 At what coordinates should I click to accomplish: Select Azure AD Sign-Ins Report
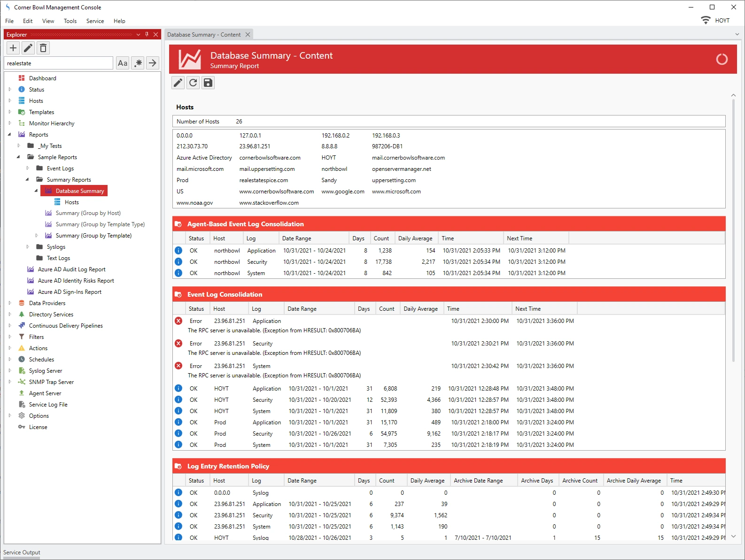(x=70, y=292)
